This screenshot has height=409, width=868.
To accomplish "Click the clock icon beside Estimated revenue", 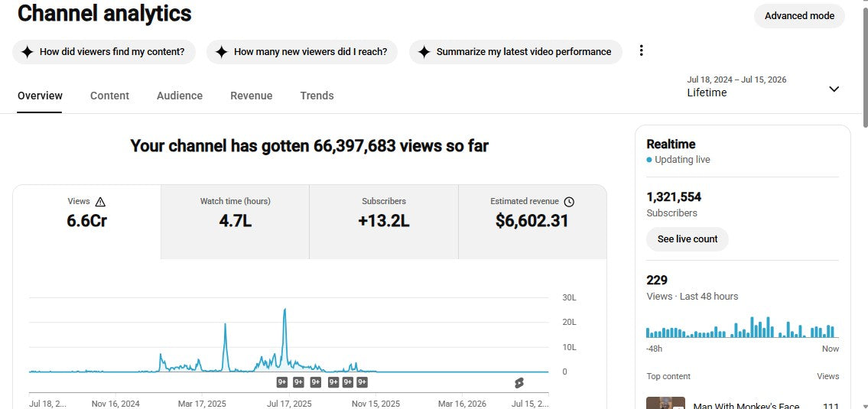I will (x=568, y=202).
